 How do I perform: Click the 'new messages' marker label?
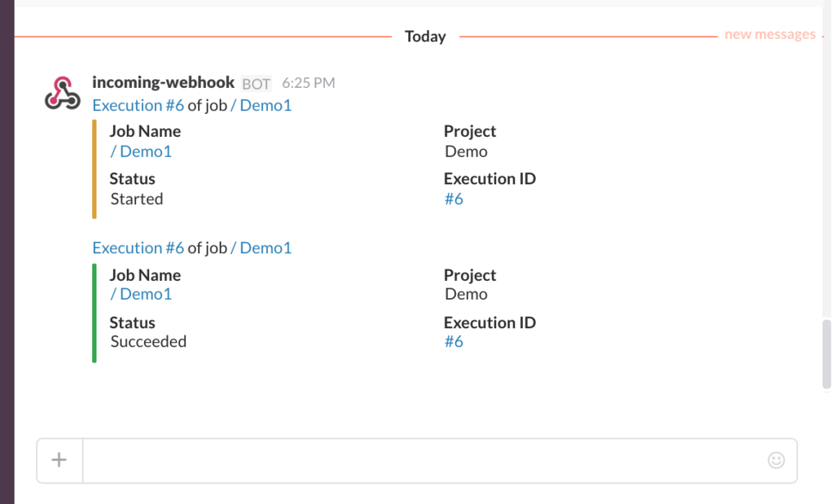click(770, 34)
